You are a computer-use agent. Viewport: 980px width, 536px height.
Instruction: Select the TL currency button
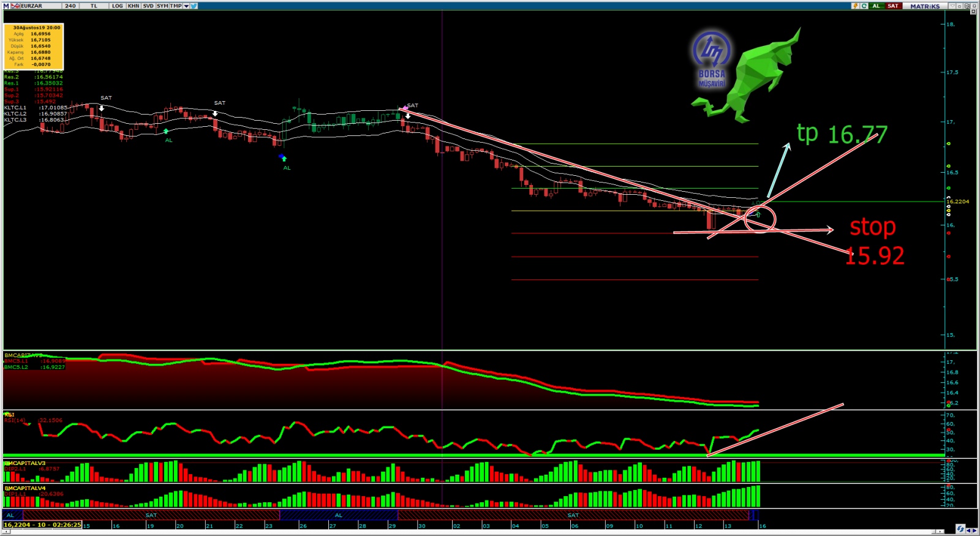click(94, 6)
